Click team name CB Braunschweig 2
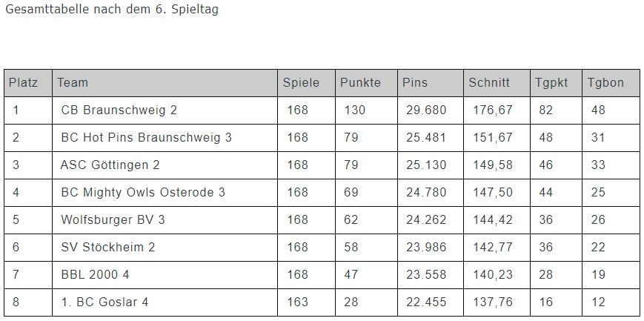The height and width of the screenshot is (321, 644). tap(119, 110)
